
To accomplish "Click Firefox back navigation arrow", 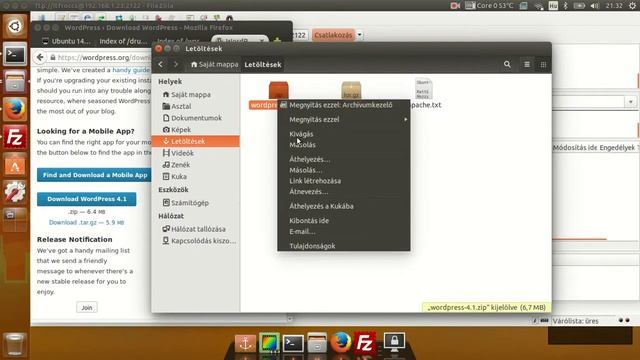I will point(40,58).
